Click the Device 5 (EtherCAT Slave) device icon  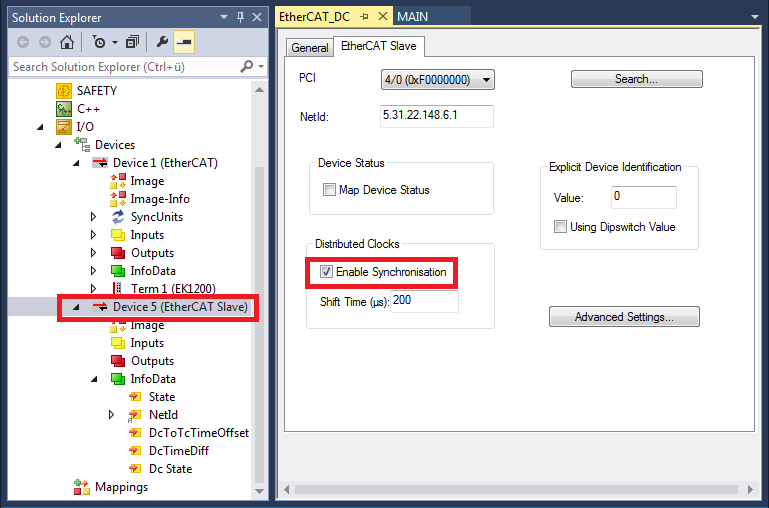(100, 307)
